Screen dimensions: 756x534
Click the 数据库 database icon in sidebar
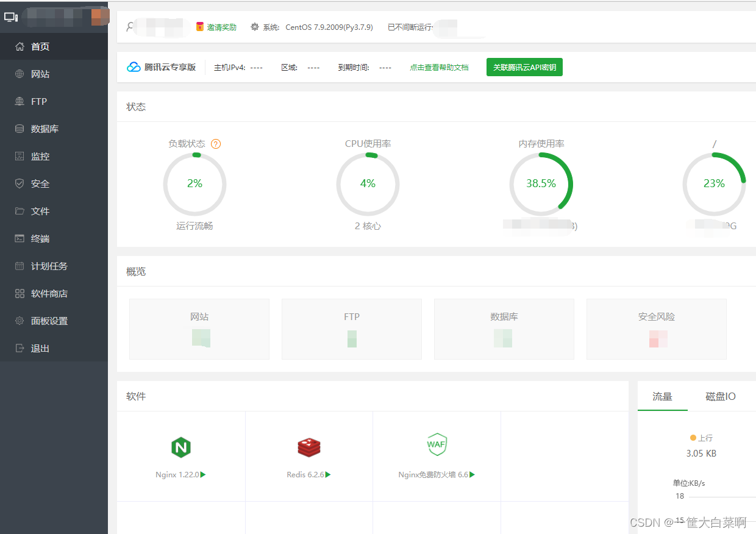[20, 129]
